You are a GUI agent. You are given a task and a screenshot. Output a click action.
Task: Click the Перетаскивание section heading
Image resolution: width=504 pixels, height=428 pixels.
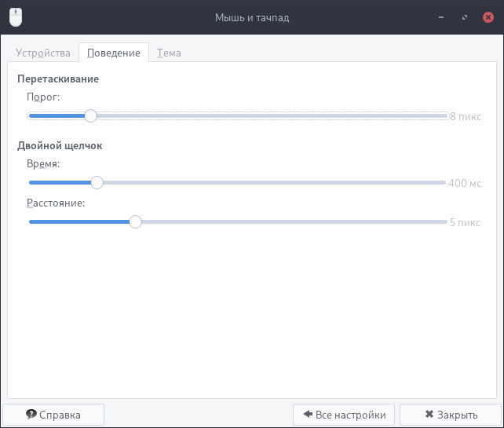pyautogui.click(x=58, y=79)
